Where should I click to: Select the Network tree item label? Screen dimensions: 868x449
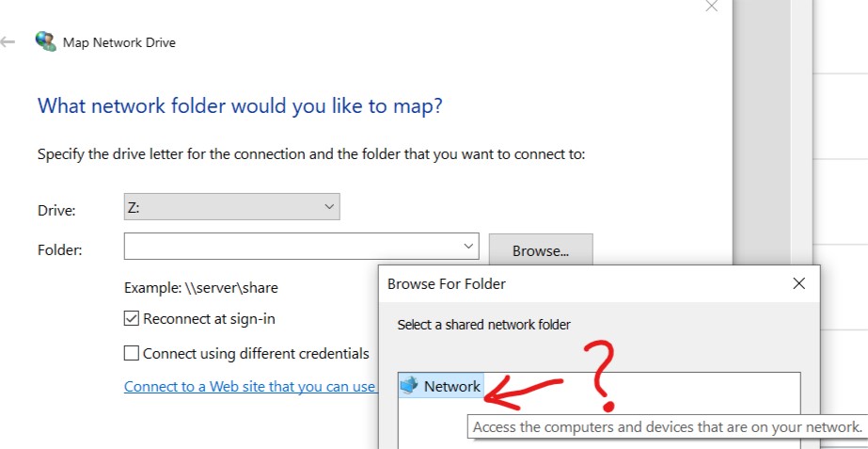tap(452, 386)
